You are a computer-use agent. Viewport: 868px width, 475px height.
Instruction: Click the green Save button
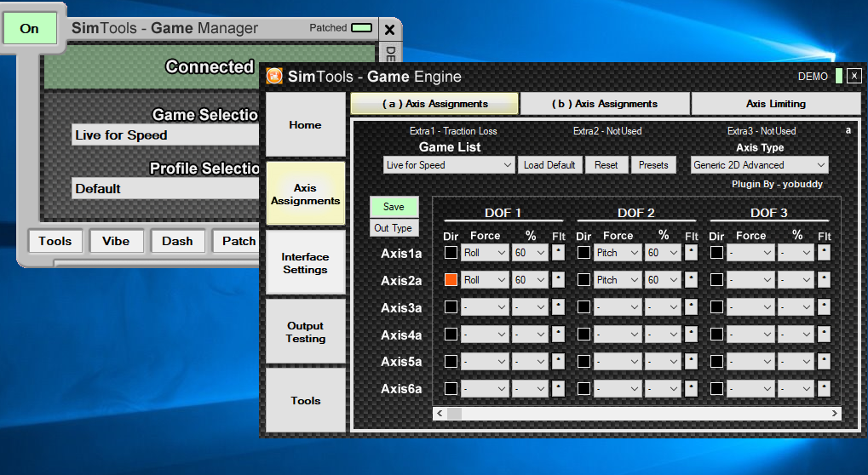coord(394,207)
